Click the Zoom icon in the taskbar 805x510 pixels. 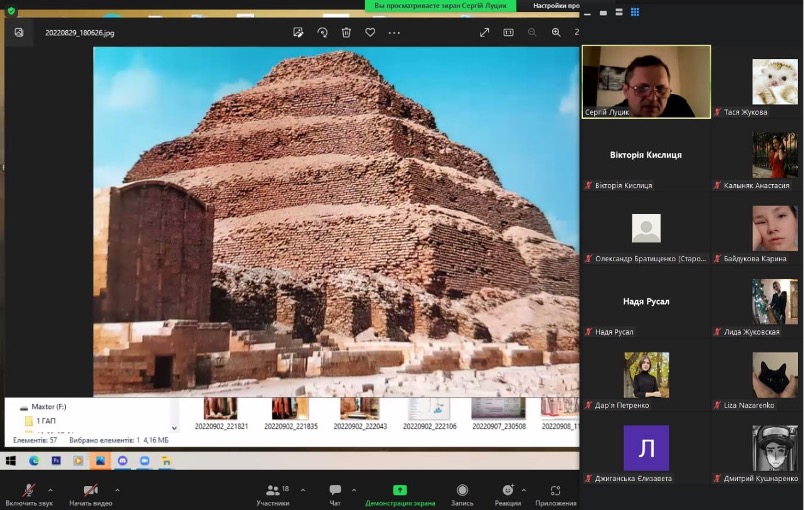(145, 461)
